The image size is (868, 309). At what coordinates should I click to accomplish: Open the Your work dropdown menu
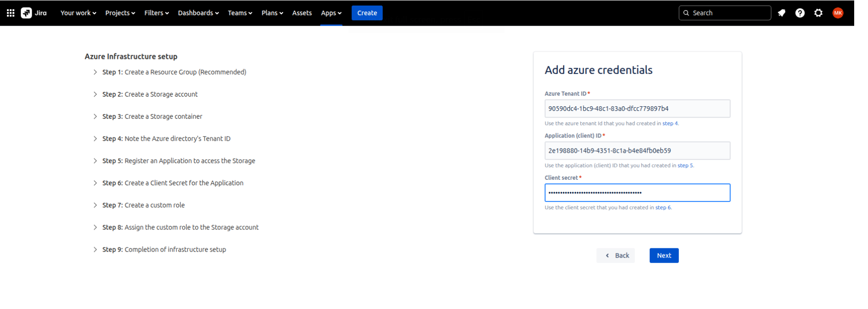(78, 13)
